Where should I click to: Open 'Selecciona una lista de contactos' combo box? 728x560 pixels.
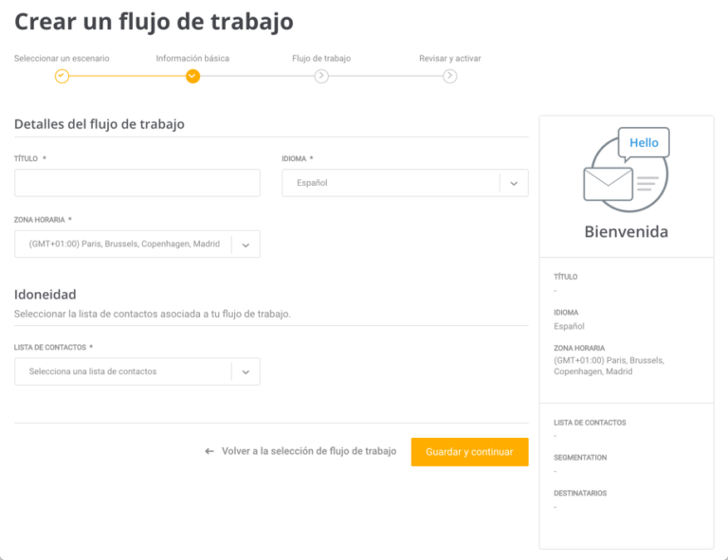137,371
